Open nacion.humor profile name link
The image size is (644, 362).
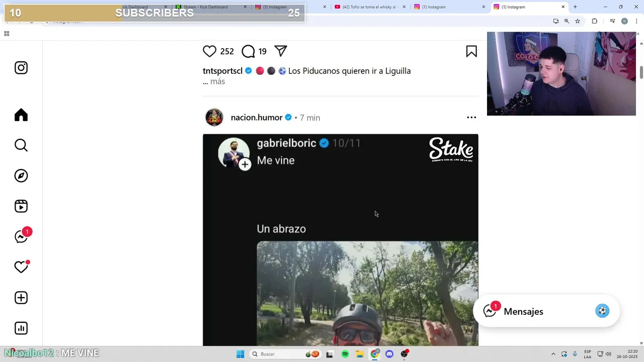pos(257,118)
